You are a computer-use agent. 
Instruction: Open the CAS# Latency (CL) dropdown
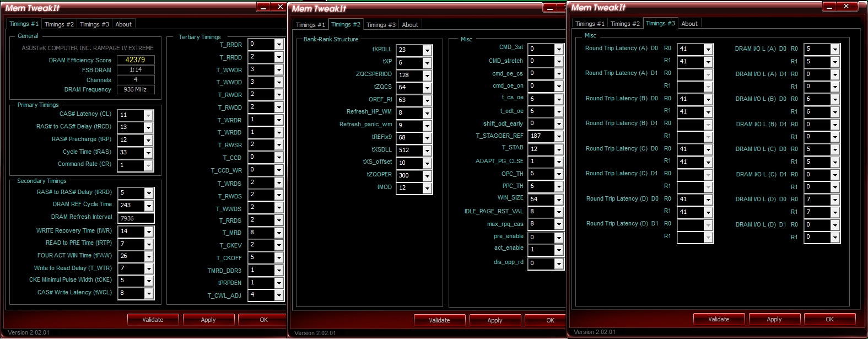pyautogui.click(x=148, y=115)
